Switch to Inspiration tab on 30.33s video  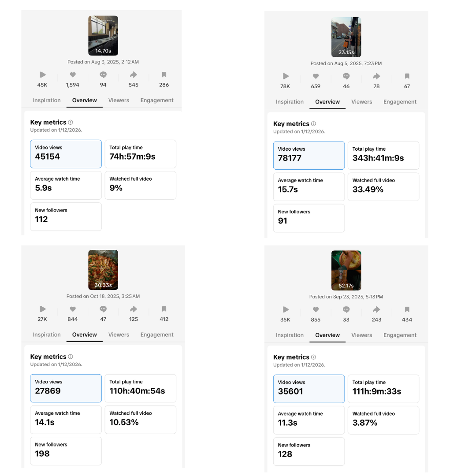point(47,335)
